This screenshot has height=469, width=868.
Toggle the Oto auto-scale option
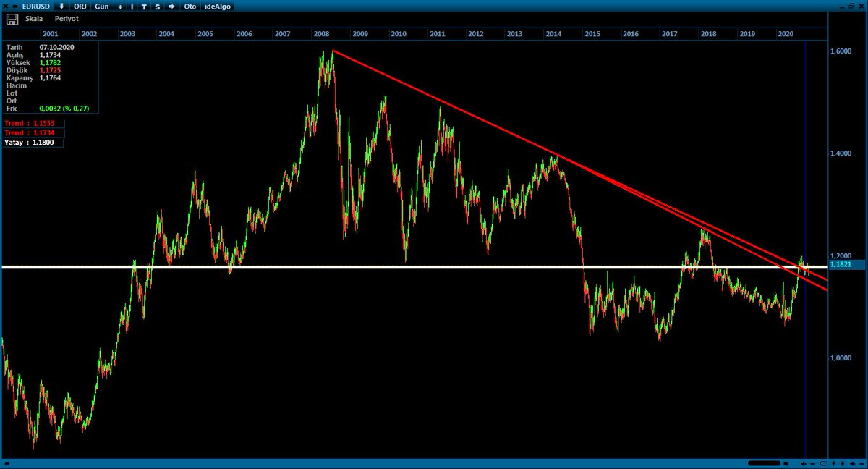pyautogui.click(x=190, y=7)
